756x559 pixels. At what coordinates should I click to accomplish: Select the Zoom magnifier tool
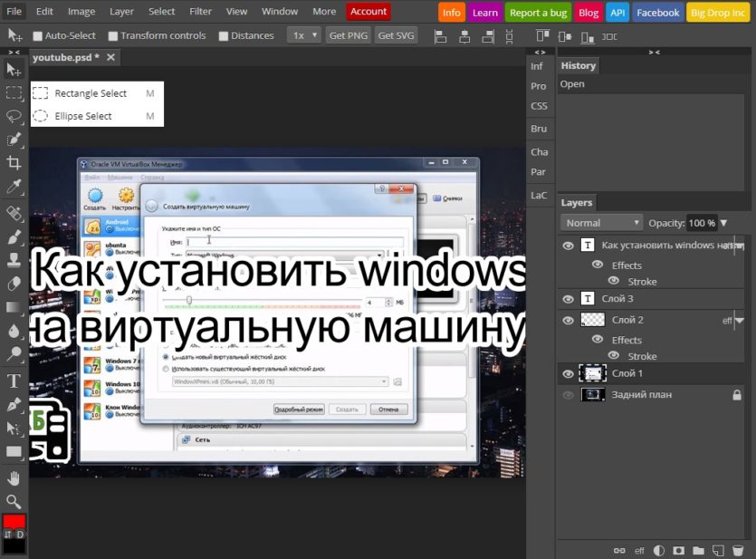click(x=14, y=502)
